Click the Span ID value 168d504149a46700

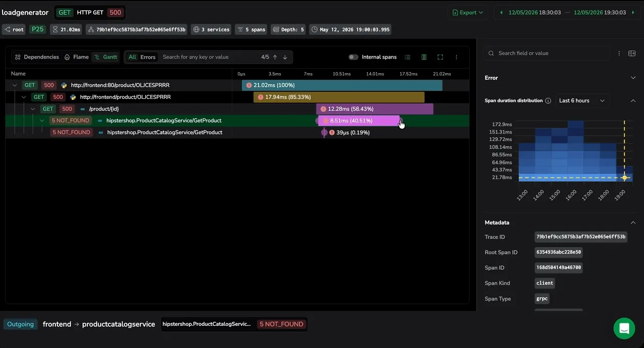(x=558, y=268)
